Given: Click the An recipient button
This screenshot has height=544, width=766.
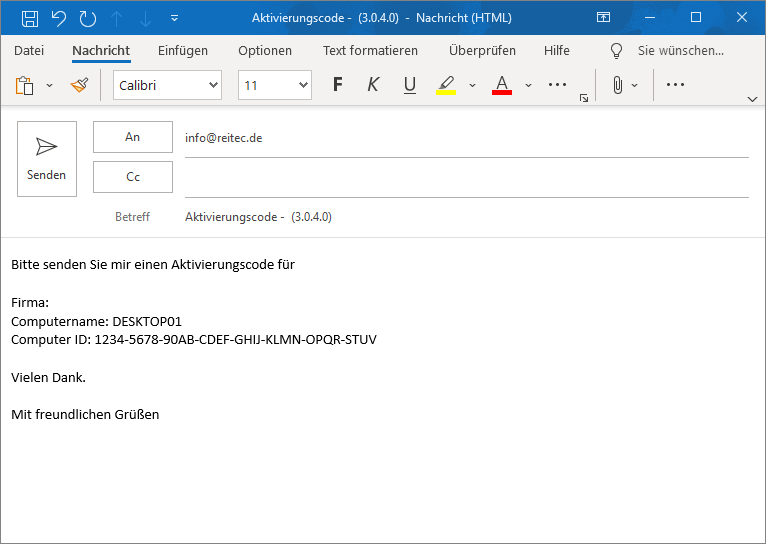Looking at the screenshot, I should 133,138.
